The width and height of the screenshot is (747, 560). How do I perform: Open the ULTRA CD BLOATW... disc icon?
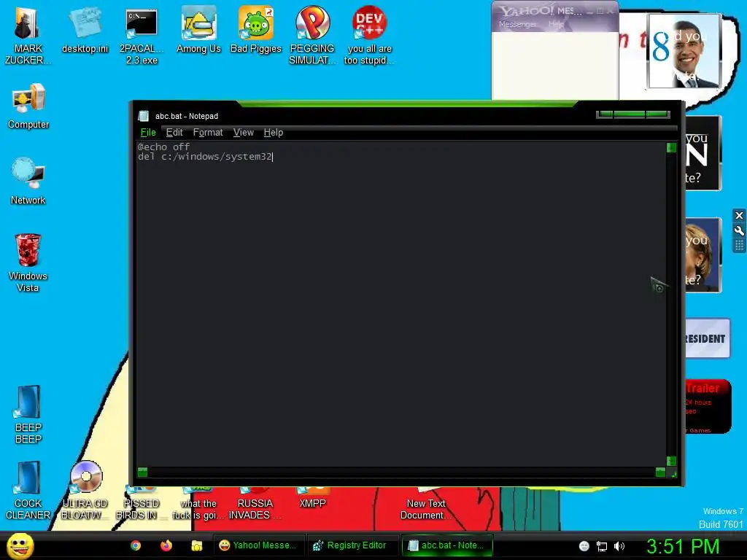[x=85, y=491]
